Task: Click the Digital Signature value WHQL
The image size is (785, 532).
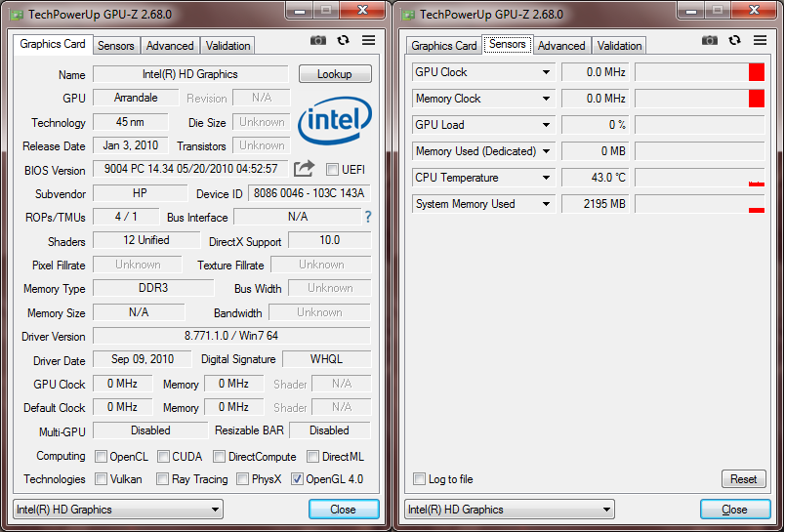Action: click(x=326, y=359)
